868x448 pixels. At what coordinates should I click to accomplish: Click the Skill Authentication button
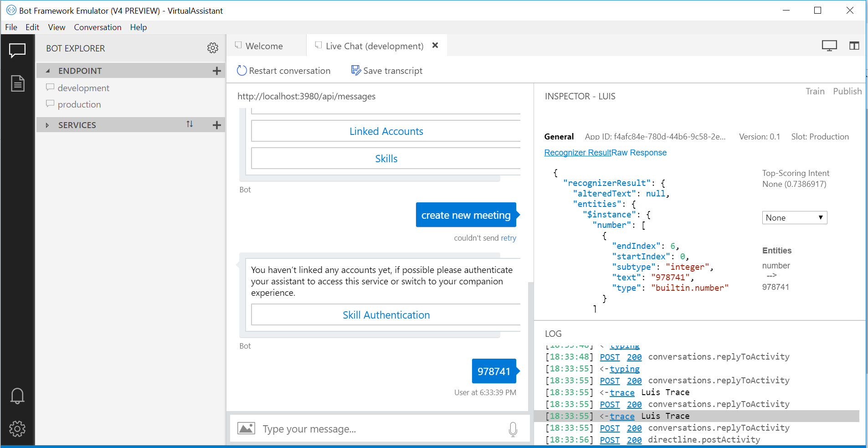pyautogui.click(x=386, y=315)
